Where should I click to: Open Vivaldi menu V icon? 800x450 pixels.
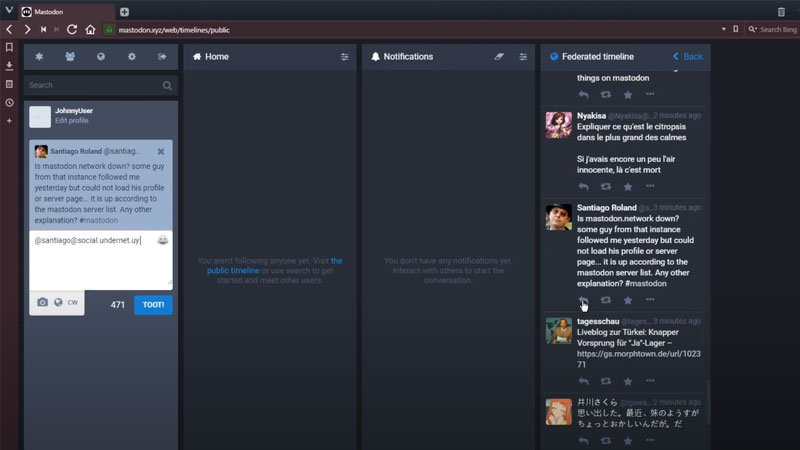point(9,10)
